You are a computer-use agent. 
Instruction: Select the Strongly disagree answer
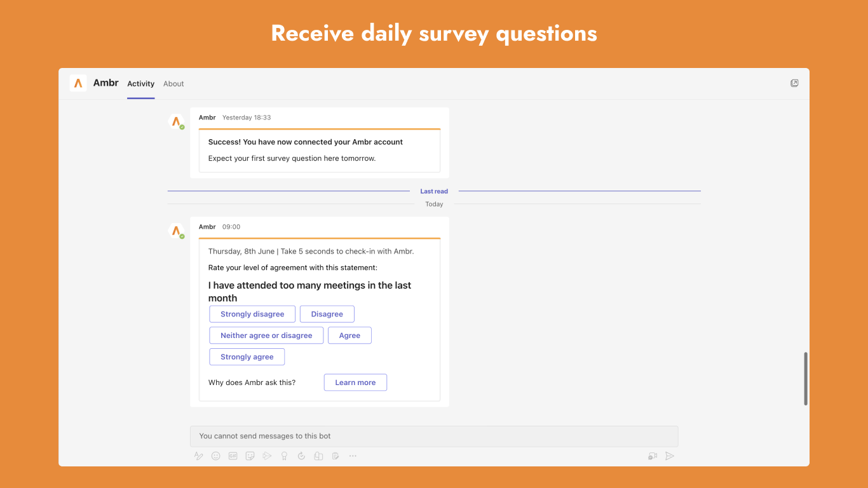point(252,314)
